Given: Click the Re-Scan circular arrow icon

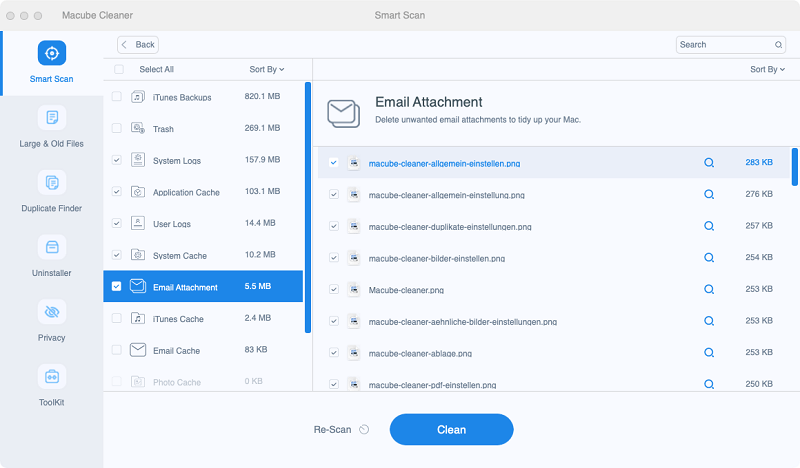Looking at the screenshot, I should point(364,429).
